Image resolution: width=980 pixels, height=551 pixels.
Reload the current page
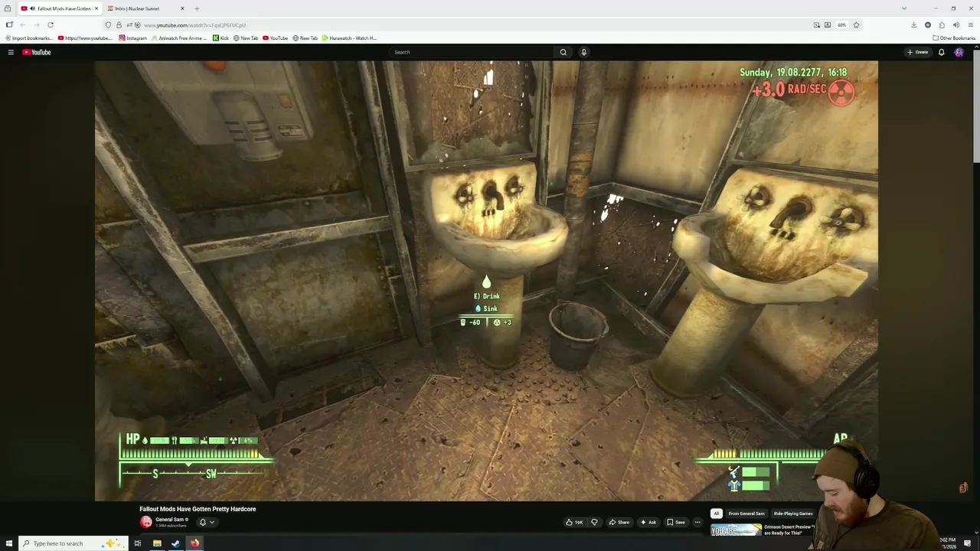pyautogui.click(x=51, y=24)
